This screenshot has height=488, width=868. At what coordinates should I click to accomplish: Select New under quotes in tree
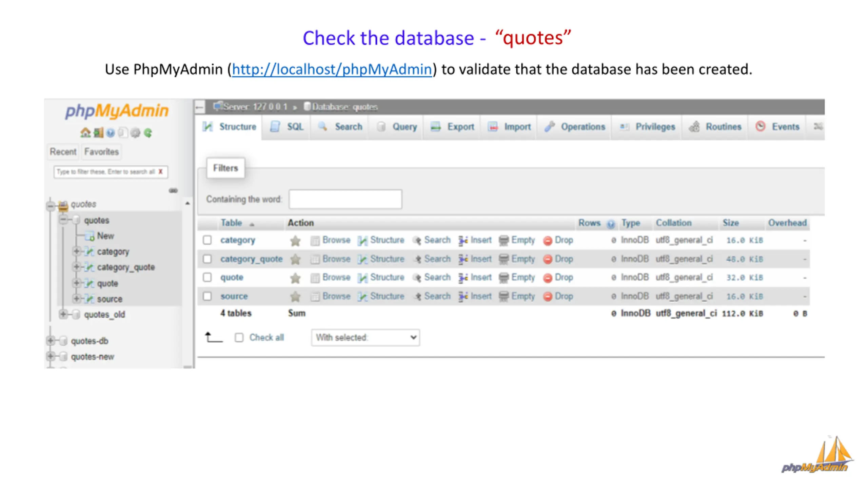(x=105, y=236)
